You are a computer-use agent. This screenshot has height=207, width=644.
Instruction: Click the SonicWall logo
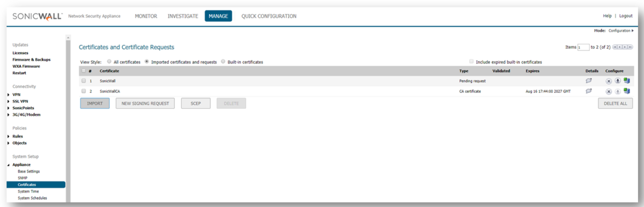pos(37,16)
